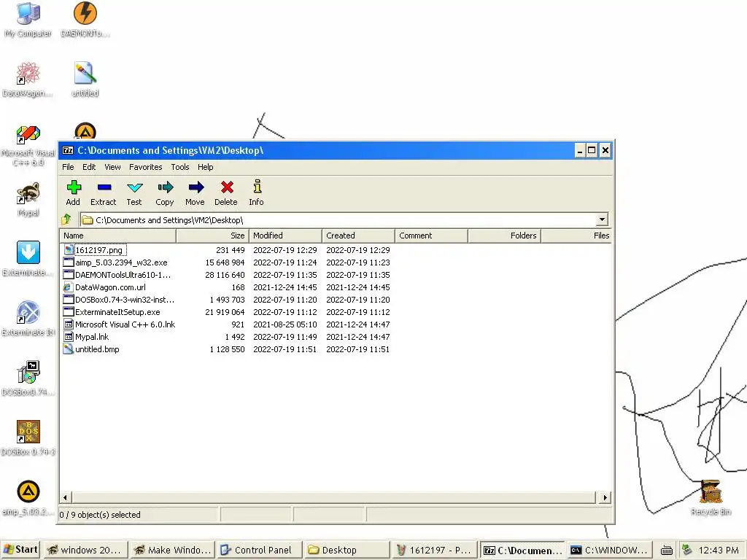The height and width of the screenshot is (560, 747).
Task: Select the DAEMON Tools desktop icon
Action: pos(85,13)
